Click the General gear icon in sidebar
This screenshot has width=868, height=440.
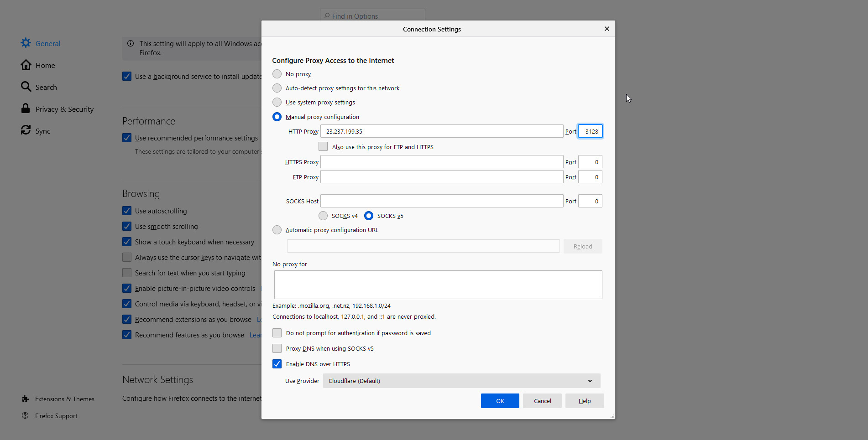pyautogui.click(x=26, y=43)
